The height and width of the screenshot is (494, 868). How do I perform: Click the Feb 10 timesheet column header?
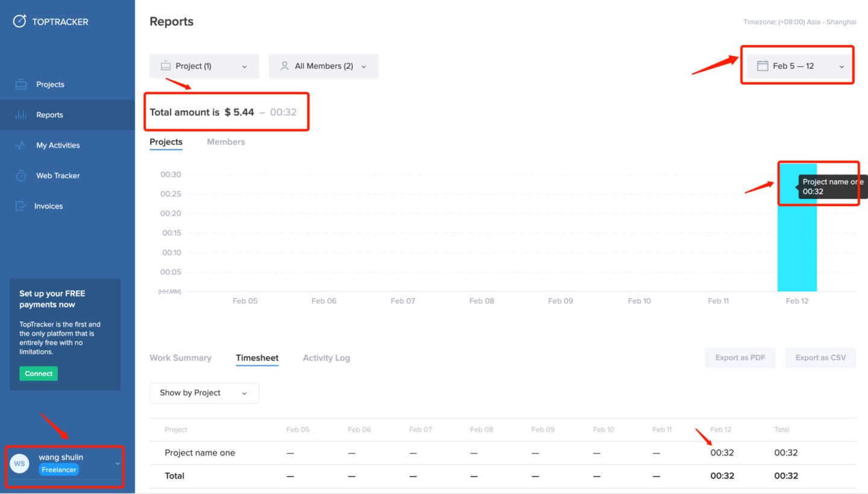pos(603,430)
